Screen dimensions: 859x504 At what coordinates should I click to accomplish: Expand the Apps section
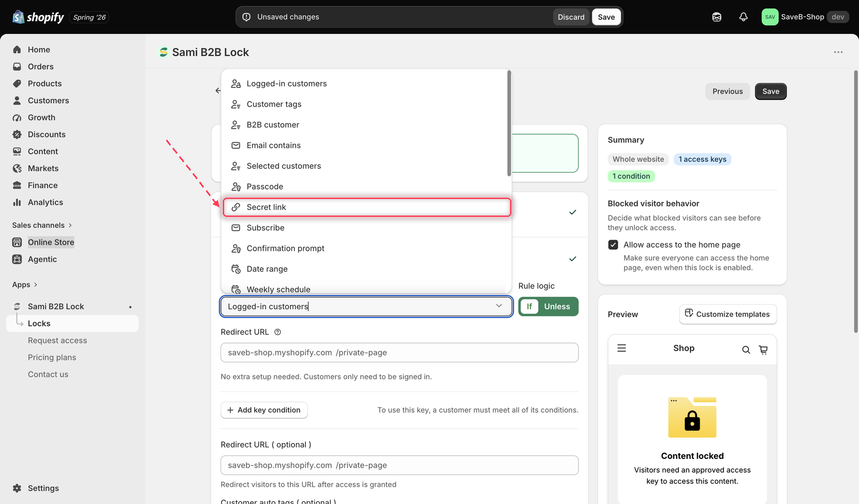pyautogui.click(x=25, y=285)
